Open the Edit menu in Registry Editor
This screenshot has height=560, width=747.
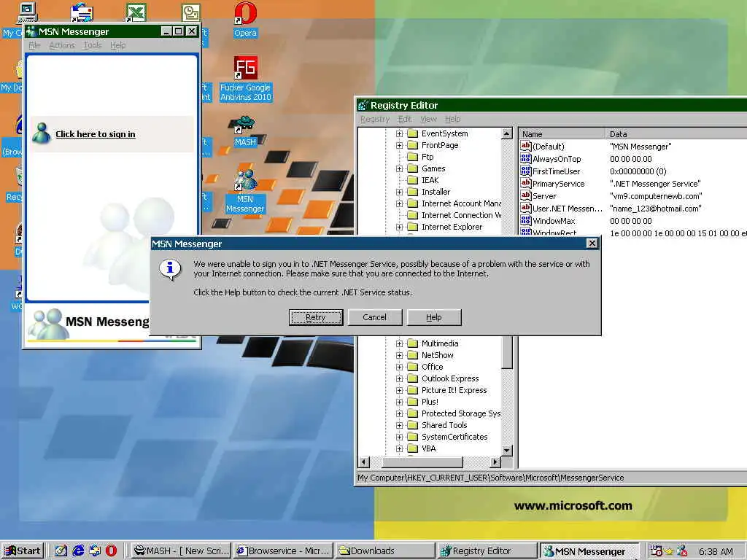pyautogui.click(x=405, y=119)
